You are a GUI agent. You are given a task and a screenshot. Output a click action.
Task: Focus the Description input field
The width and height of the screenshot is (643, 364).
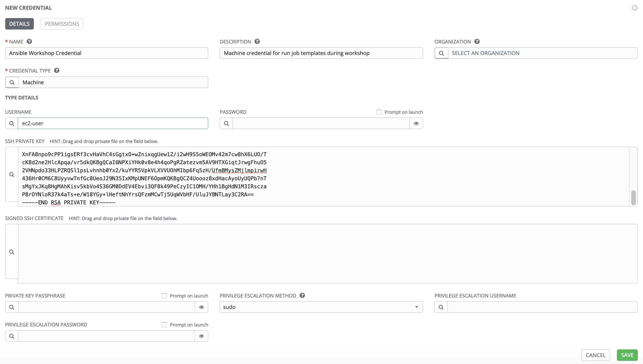click(321, 53)
